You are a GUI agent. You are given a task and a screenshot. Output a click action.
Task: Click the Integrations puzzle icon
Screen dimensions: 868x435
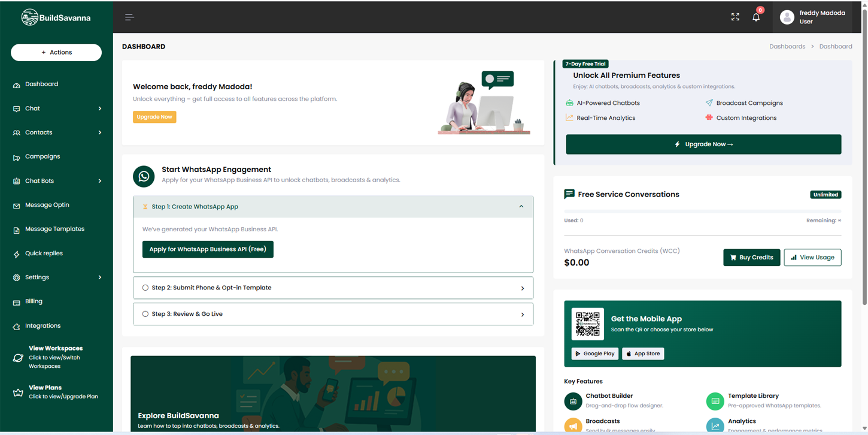[16, 327]
